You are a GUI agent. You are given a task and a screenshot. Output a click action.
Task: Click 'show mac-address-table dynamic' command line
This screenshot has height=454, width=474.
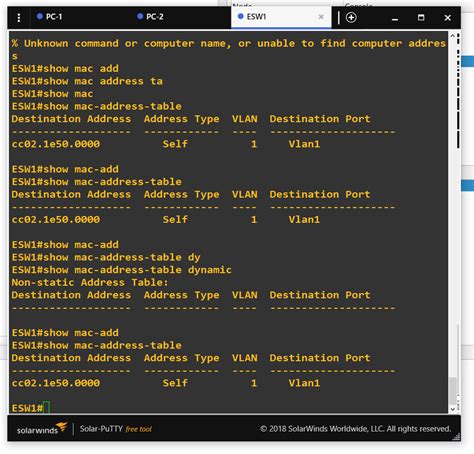[122, 270]
